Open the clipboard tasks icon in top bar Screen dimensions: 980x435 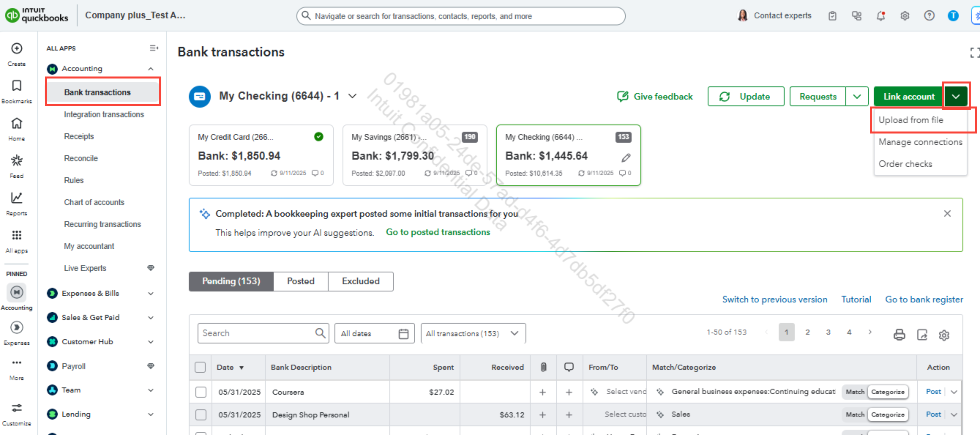pos(832,15)
